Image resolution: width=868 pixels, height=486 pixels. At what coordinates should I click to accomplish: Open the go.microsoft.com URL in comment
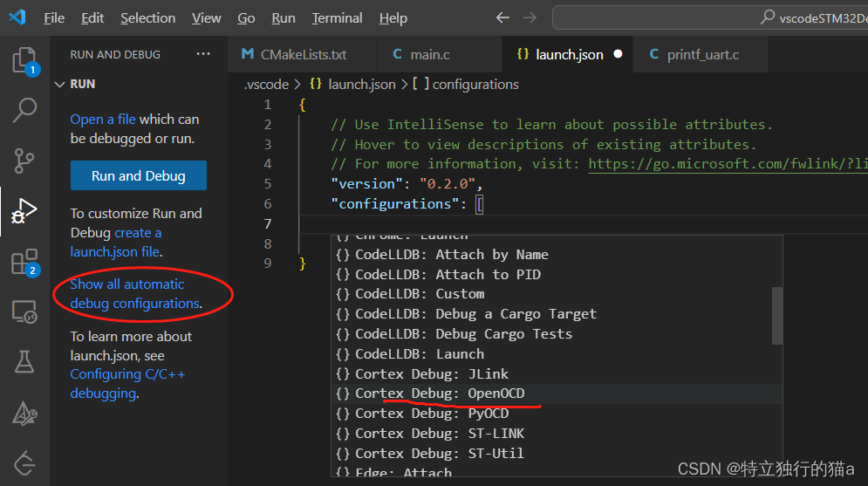tap(728, 164)
